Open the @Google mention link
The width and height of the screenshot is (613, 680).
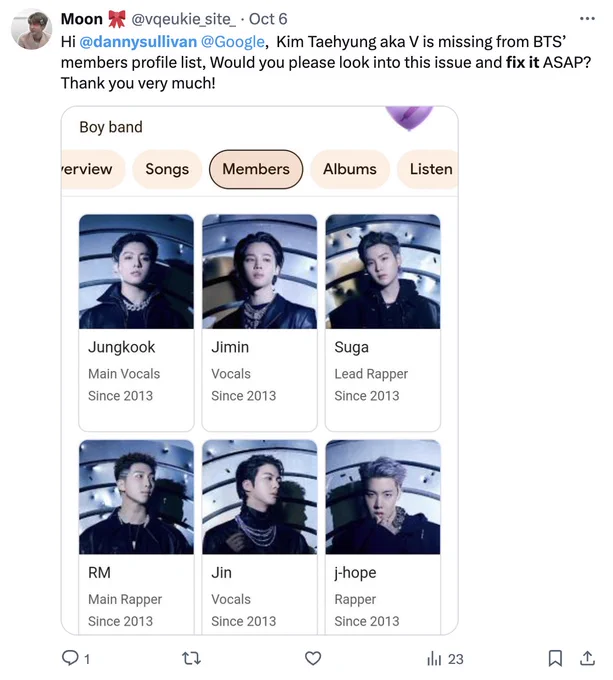pyautogui.click(x=233, y=42)
